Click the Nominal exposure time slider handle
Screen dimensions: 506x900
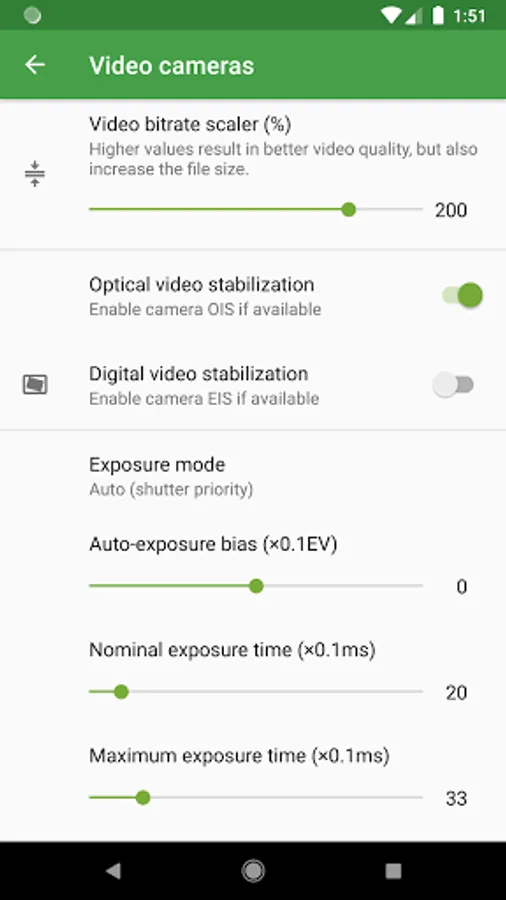click(x=120, y=692)
